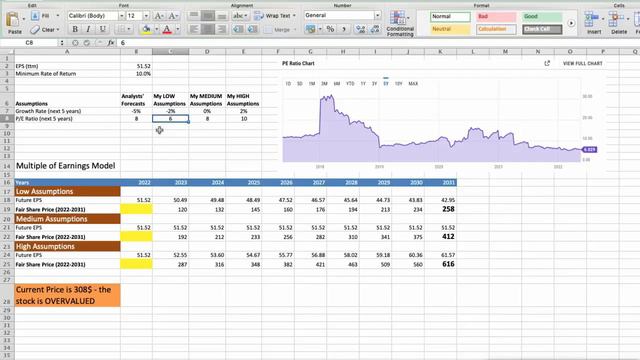
Task: Apply comma style format
Action: [344, 29]
